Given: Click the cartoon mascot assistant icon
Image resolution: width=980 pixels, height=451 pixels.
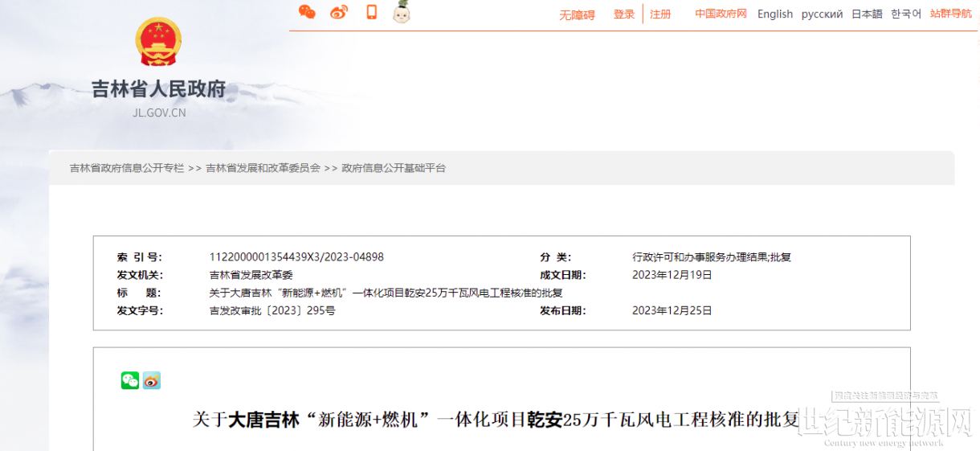Looking at the screenshot, I should [x=402, y=12].
